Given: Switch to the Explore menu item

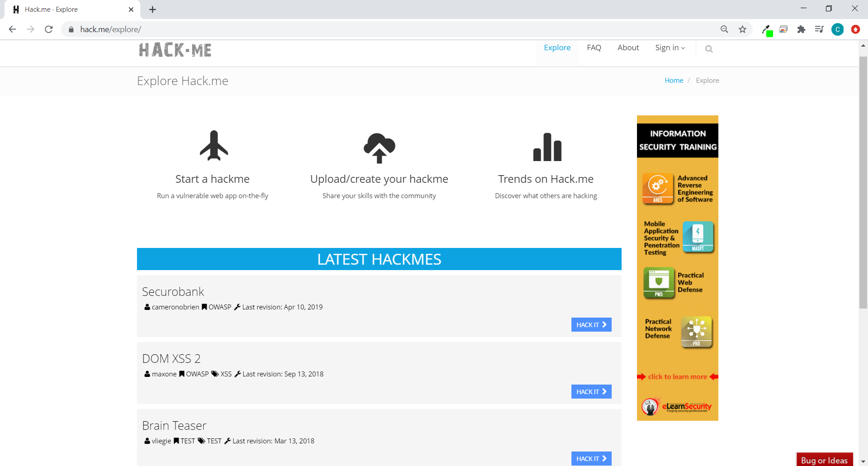Looking at the screenshot, I should 557,48.
